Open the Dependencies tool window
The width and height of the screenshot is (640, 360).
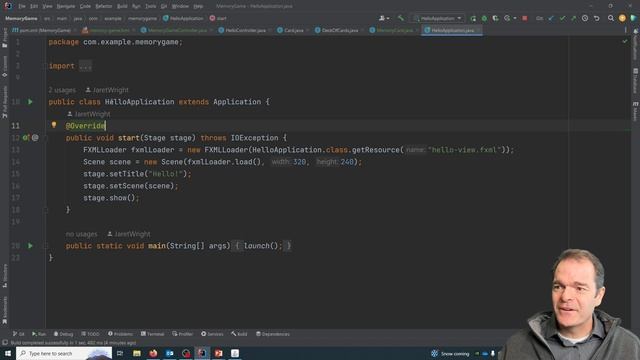click(x=273, y=334)
